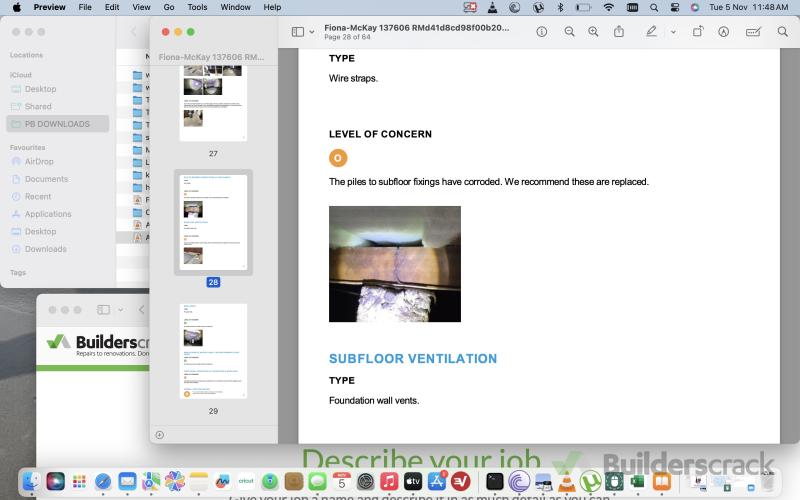This screenshot has height=500, width=800.
Task: Open Applications in Finder sidebar
Action: point(48,214)
